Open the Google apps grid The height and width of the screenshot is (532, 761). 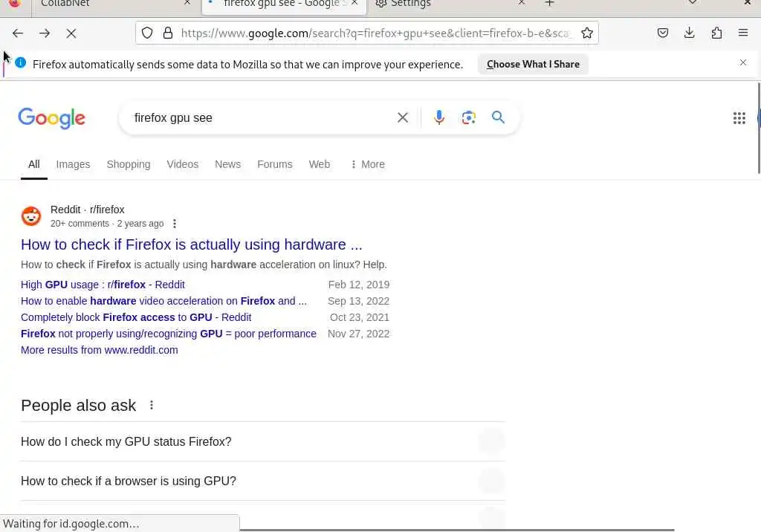[739, 118]
